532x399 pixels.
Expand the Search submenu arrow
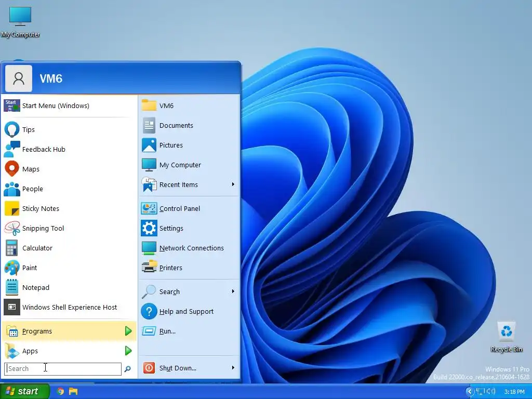[x=233, y=291]
